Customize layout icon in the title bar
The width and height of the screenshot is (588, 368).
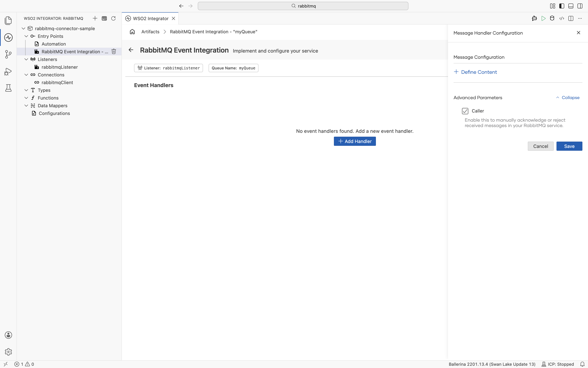coord(552,6)
